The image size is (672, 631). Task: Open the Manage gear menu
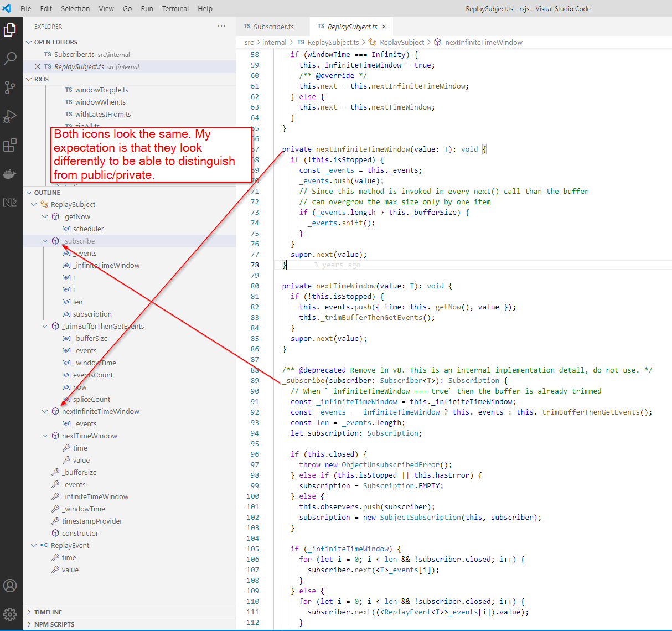[x=9, y=614]
